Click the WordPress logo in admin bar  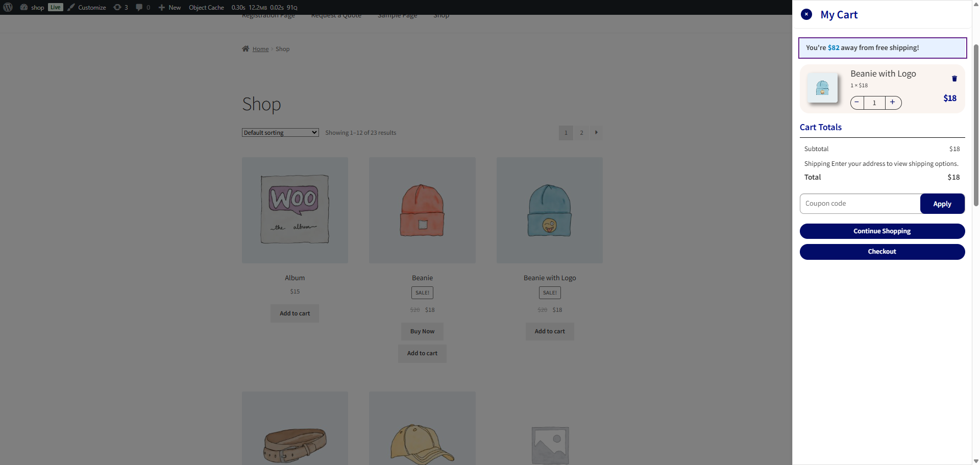tap(8, 7)
